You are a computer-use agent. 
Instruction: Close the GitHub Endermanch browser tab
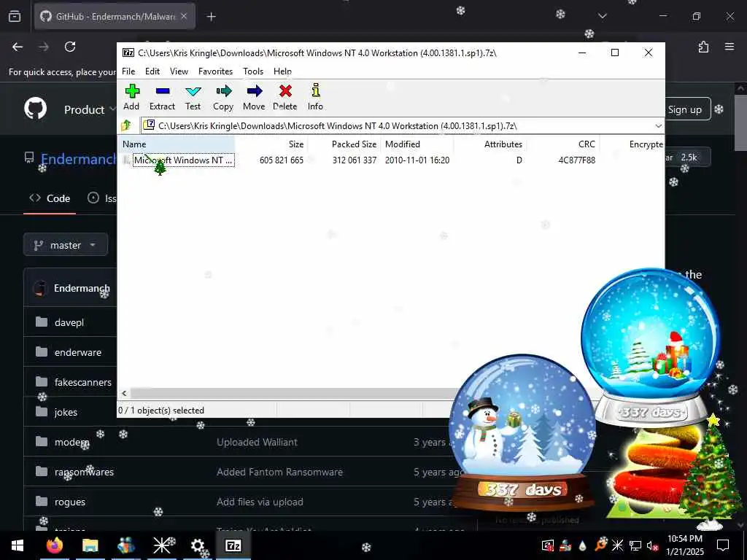pos(184,16)
